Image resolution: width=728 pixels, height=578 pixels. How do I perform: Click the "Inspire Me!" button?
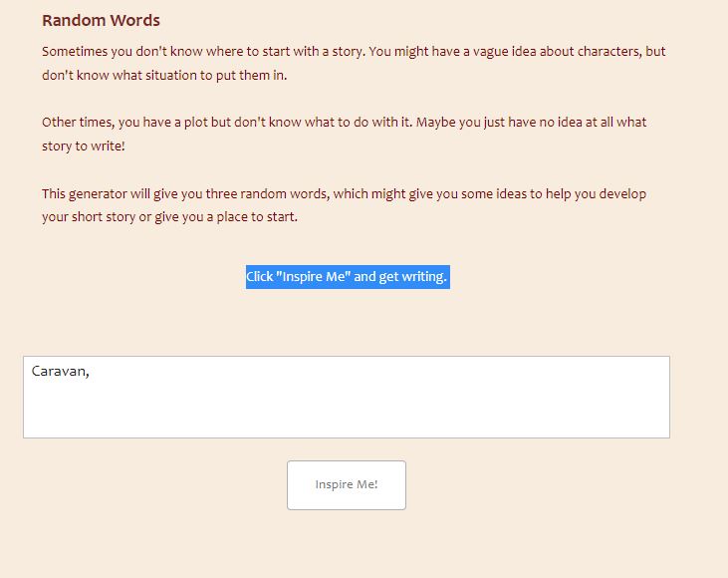[346, 485]
